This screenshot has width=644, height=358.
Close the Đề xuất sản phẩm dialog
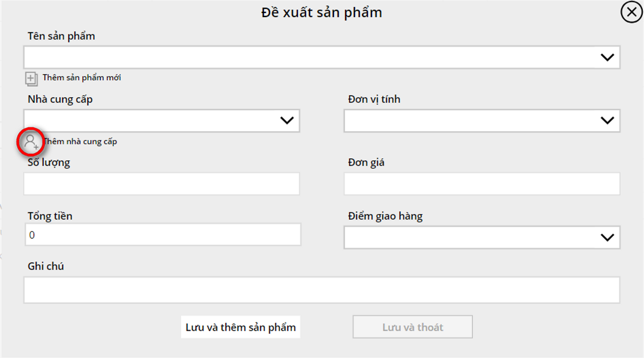tap(631, 12)
